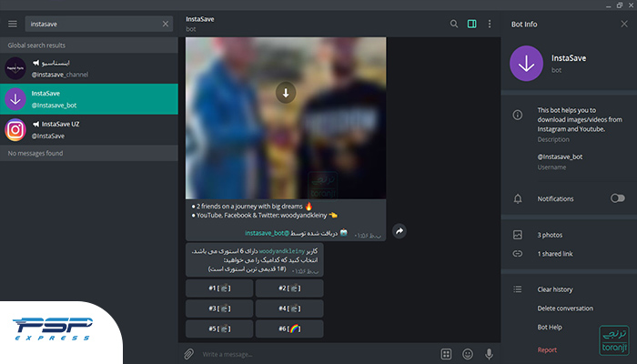Image resolution: width=637 pixels, height=364 pixels.
Task: Click the "Global search results" header
Action: [36, 45]
